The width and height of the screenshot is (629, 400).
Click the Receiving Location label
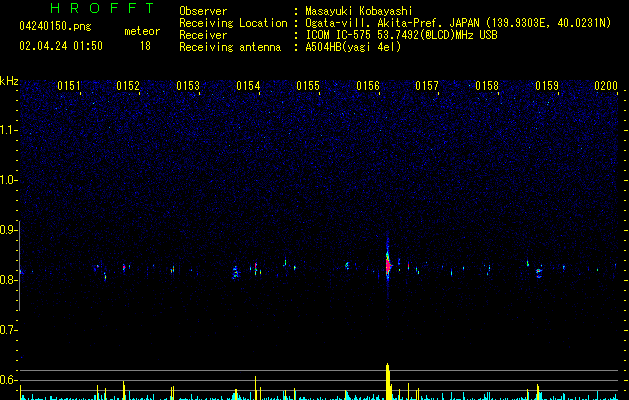[233, 23]
